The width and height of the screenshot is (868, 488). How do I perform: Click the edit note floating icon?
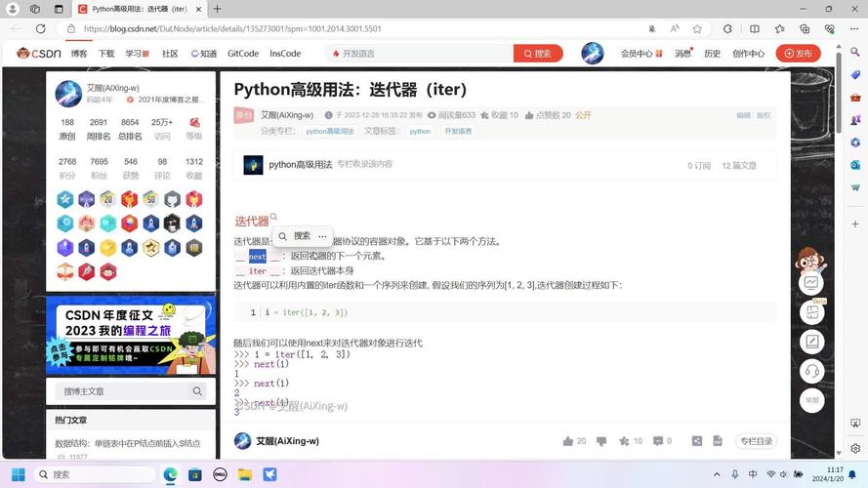(x=812, y=342)
